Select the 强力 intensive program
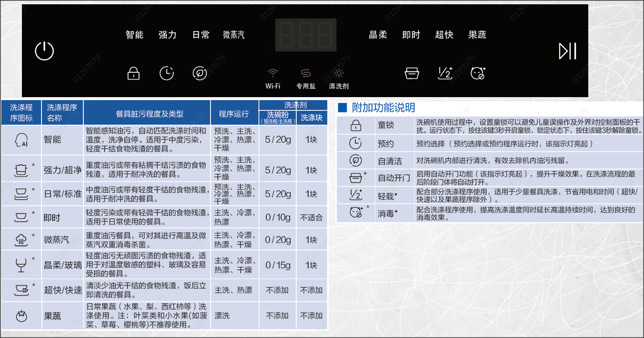The width and height of the screenshot is (644, 338). click(x=167, y=35)
